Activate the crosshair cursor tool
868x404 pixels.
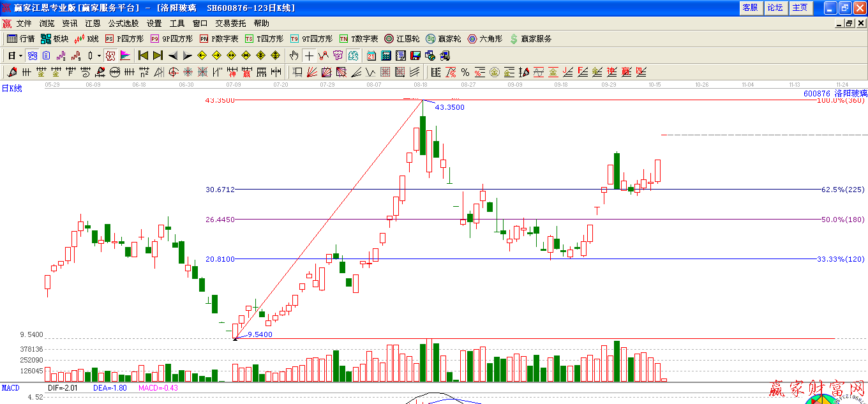[x=309, y=56]
